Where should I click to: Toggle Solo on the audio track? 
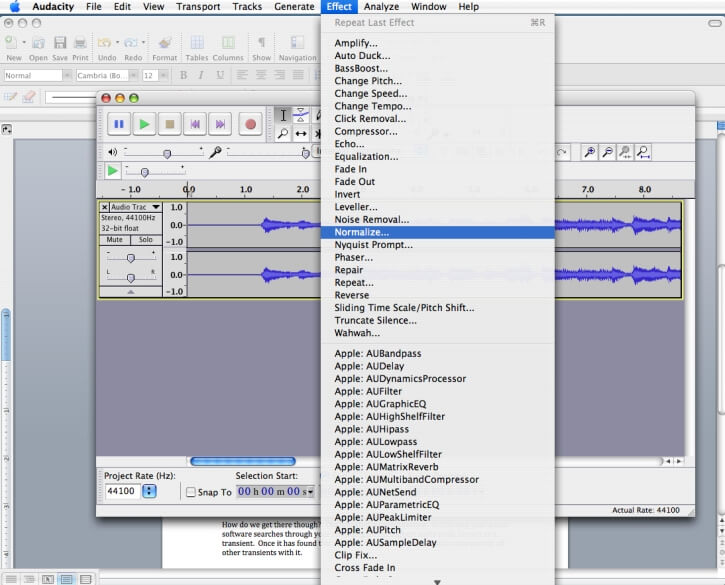(x=146, y=240)
